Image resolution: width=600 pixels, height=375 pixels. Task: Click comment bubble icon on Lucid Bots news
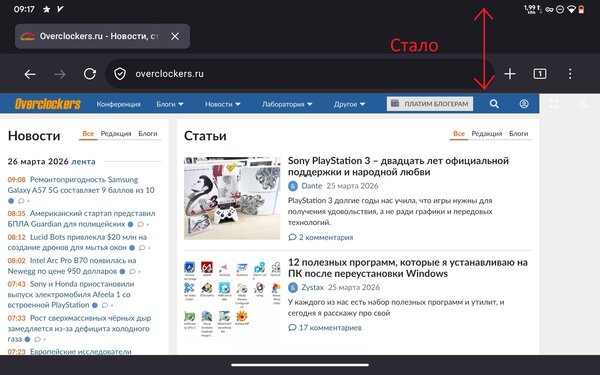pyautogui.click(x=142, y=248)
